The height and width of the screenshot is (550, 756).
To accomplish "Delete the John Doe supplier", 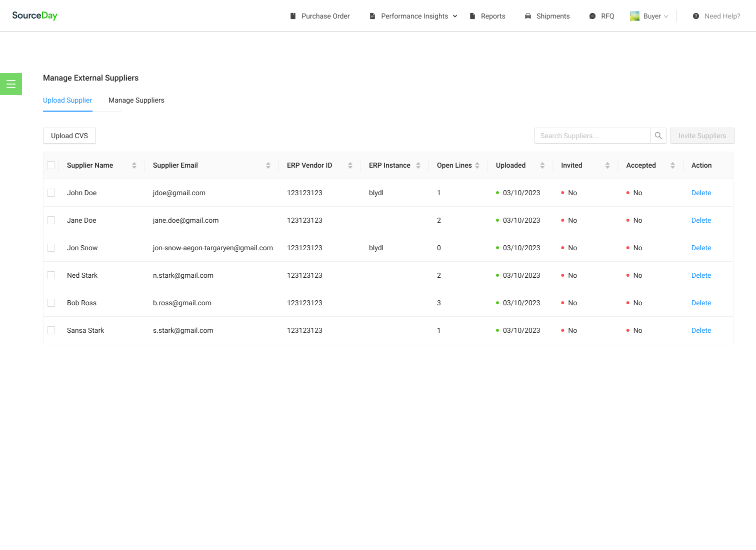I will [701, 193].
